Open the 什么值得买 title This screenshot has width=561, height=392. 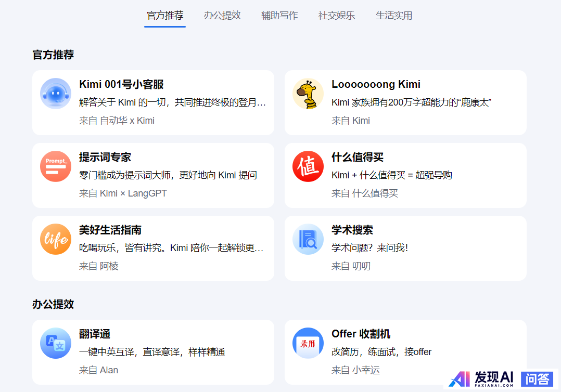pos(358,157)
